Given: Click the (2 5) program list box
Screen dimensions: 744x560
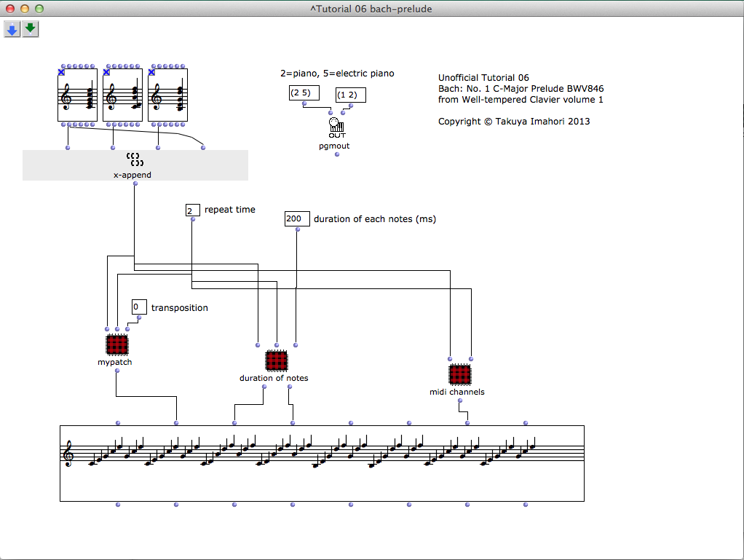Looking at the screenshot, I should (x=304, y=93).
